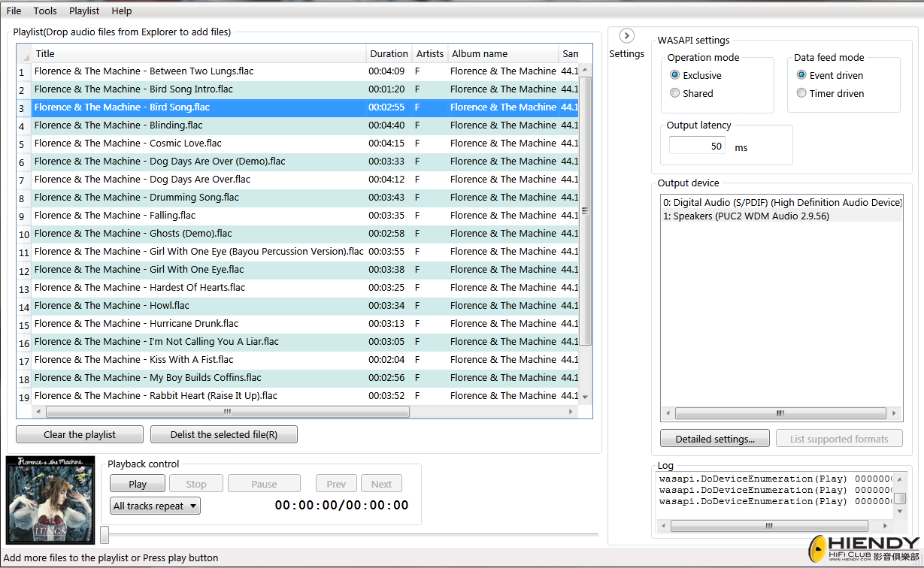
Task: Open the File menu
Action: click(14, 11)
